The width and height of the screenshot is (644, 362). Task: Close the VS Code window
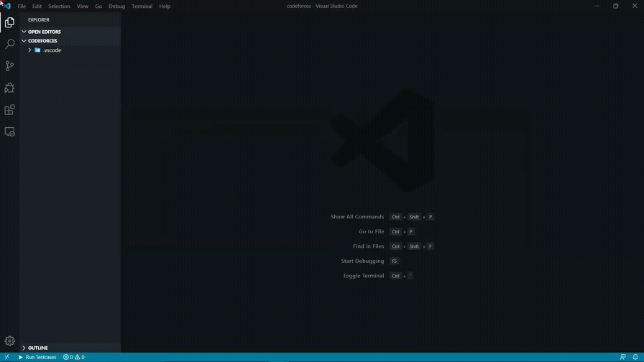(635, 6)
